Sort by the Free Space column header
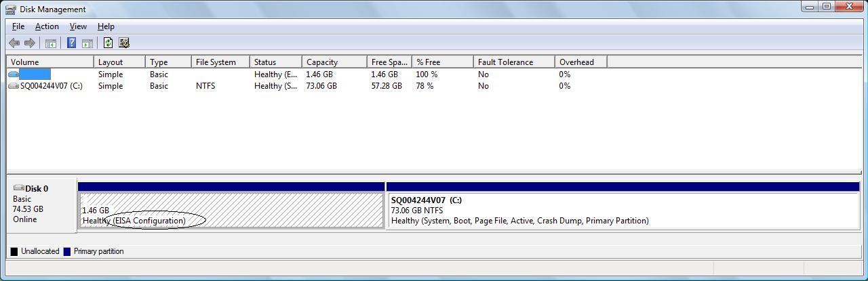Screen dimensions: 868x281 coord(389,62)
